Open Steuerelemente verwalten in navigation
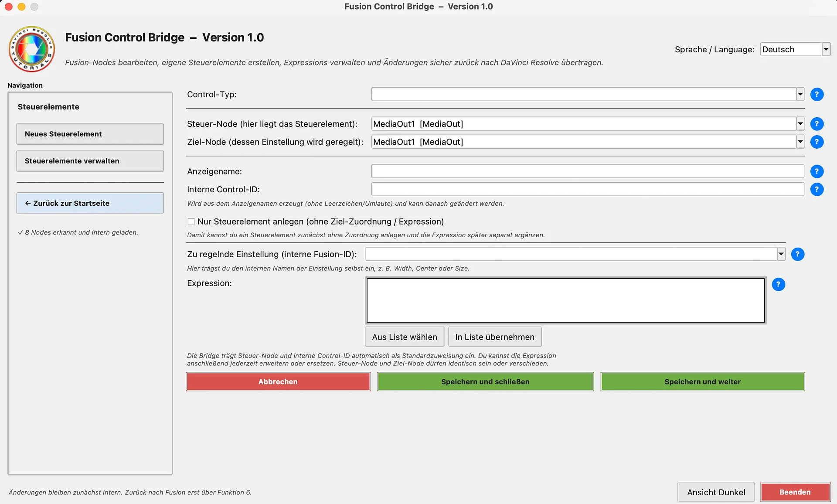The height and width of the screenshot is (504, 837). click(x=90, y=161)
